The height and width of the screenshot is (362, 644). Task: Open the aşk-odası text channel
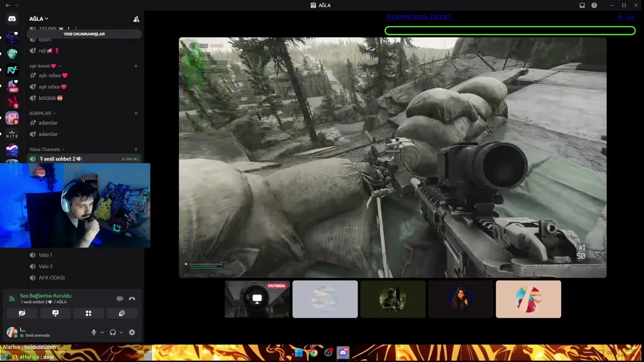84,75
